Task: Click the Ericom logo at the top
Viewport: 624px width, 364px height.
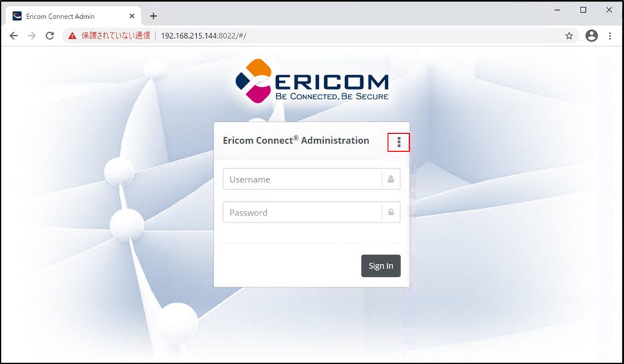Action: coord(312,81)
